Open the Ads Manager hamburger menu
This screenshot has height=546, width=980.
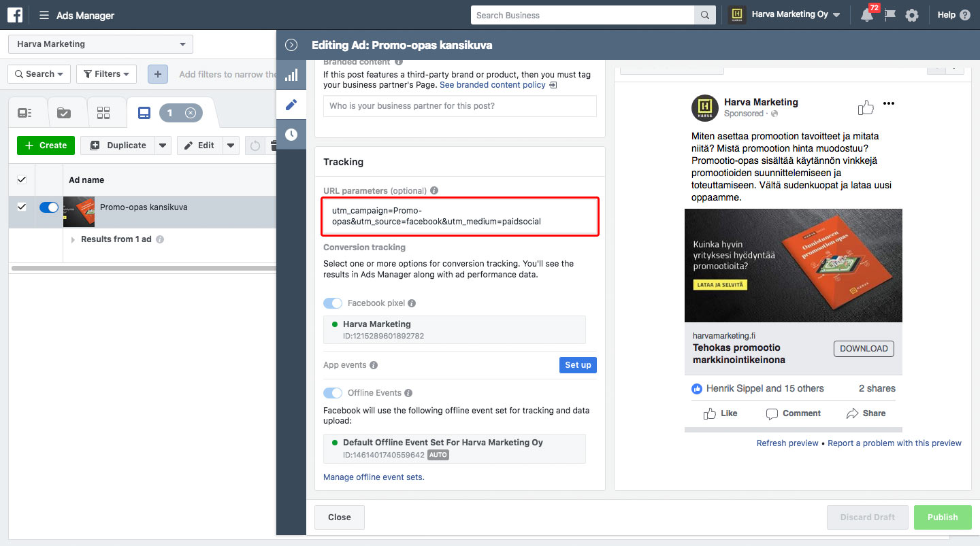44,15
